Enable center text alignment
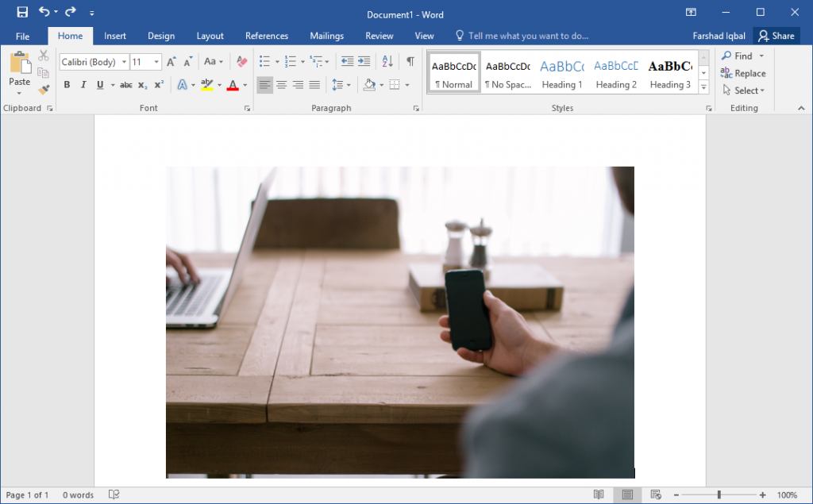 click(x=282, y=83)
